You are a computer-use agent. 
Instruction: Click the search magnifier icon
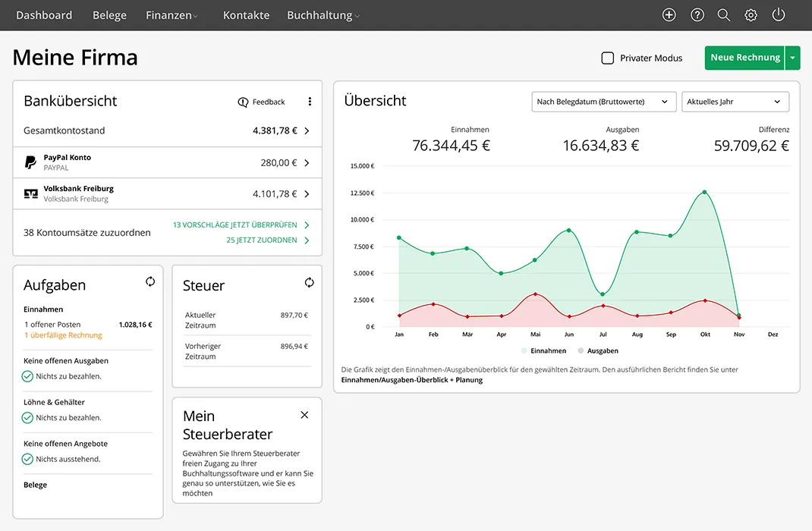724,15
